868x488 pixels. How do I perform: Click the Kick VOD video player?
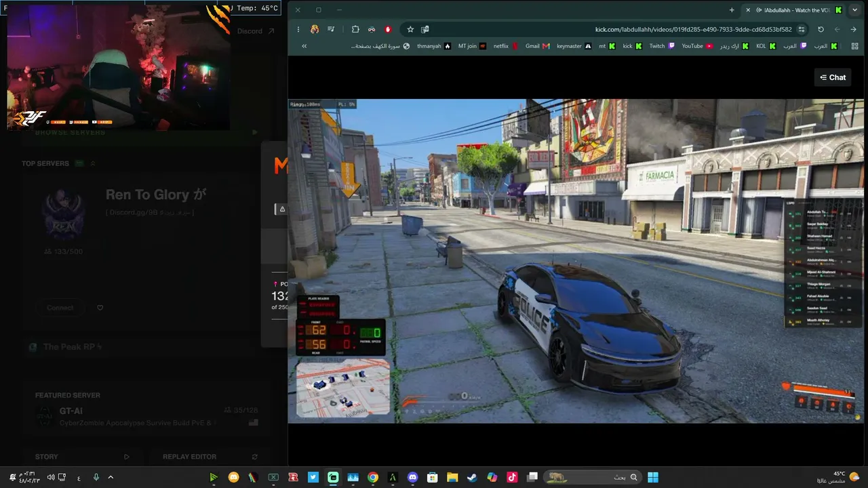pyautogui.click(x=576, y=261)
